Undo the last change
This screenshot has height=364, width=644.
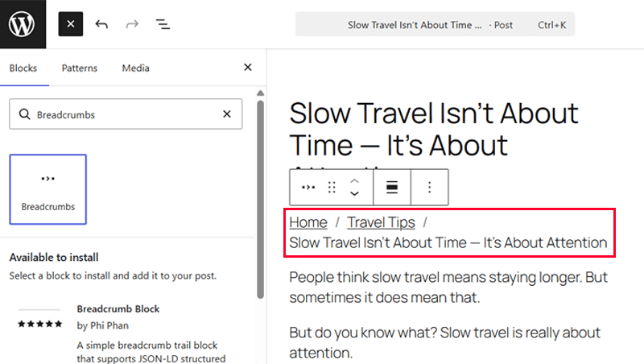click(101, 24)
